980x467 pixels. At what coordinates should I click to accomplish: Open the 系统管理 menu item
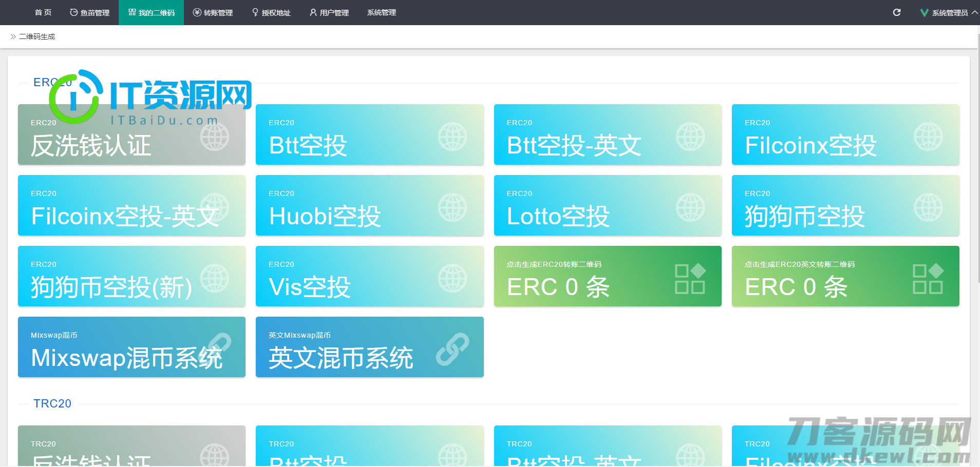pyautogui.click(x=382, y=12)
